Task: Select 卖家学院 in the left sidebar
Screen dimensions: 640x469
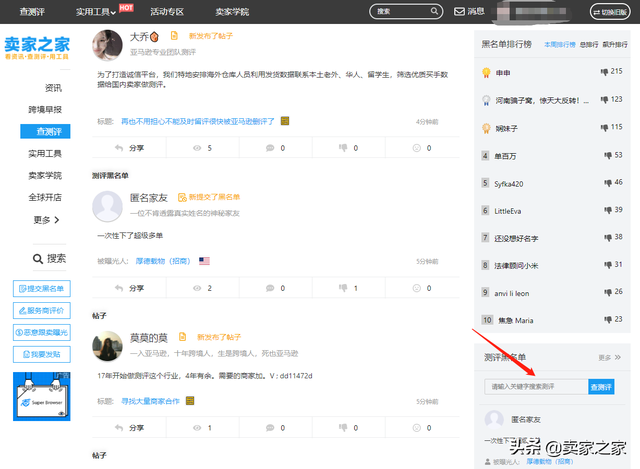Action: point(45,176)
